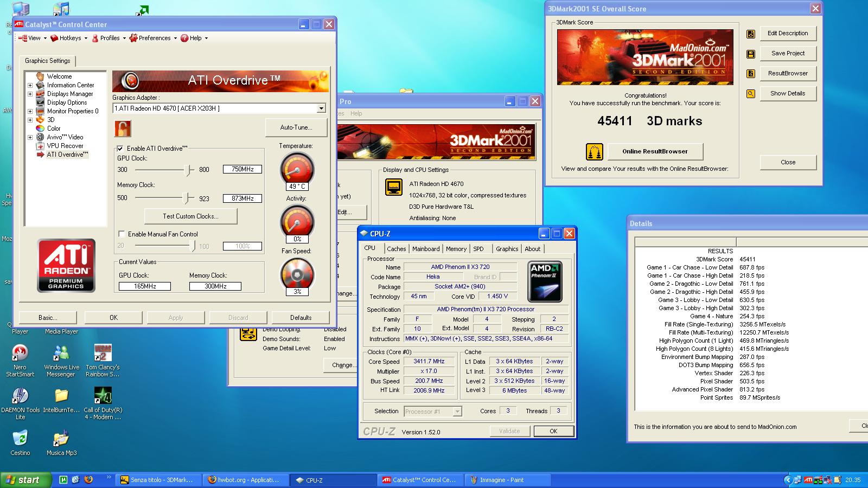Select VPU Recover in the settings tree
The image size is (868, 488).
(65, 146)
